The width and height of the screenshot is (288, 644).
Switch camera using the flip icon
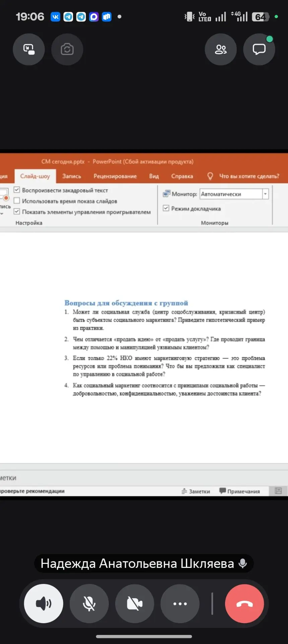(x=67, y=49)
